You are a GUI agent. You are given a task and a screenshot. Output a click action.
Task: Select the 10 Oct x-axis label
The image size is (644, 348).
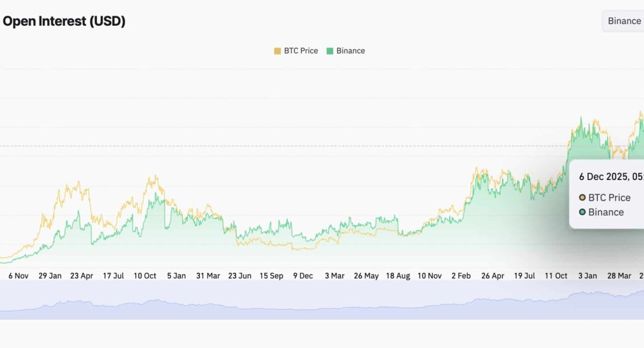pos(145,276)
